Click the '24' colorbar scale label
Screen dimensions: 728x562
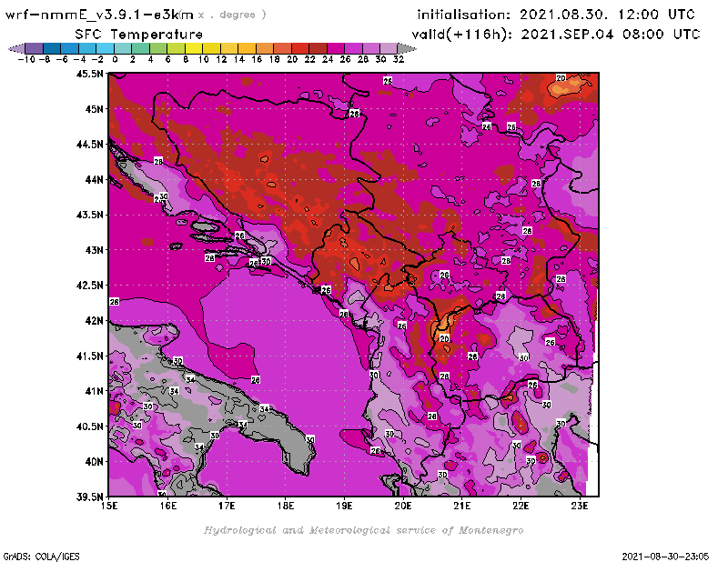tap(328, 59)
